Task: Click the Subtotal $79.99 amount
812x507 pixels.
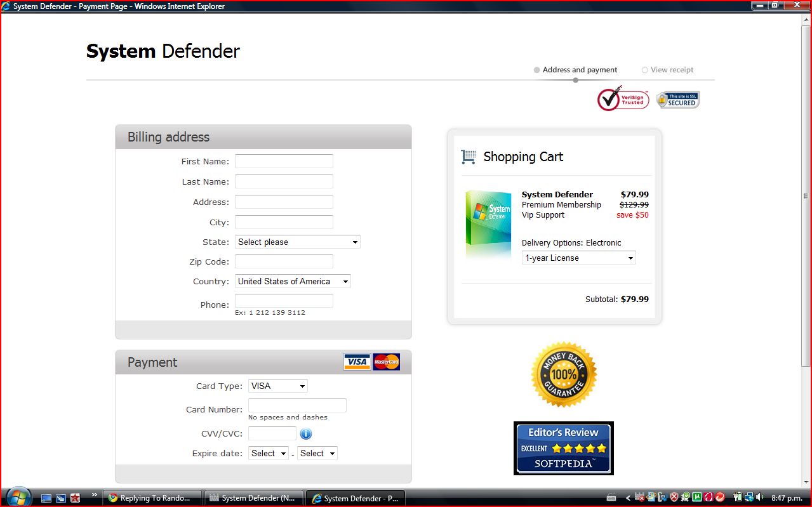Action: tap(635, 299)
